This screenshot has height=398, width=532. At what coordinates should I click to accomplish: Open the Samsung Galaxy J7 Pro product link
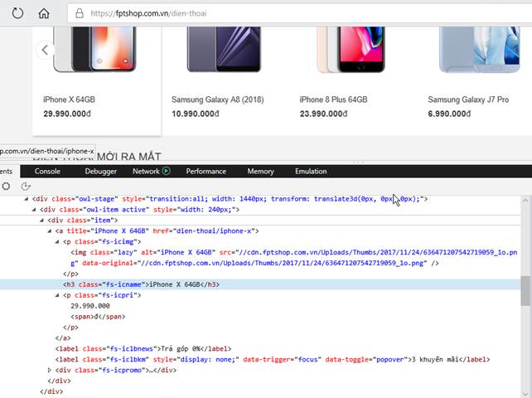468,99
